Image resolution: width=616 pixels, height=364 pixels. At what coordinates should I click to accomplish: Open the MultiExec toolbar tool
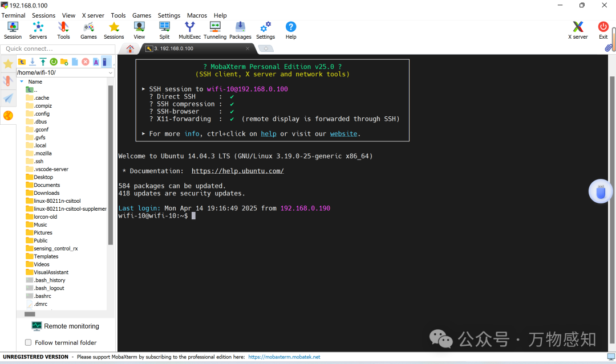tap(189, 30)
